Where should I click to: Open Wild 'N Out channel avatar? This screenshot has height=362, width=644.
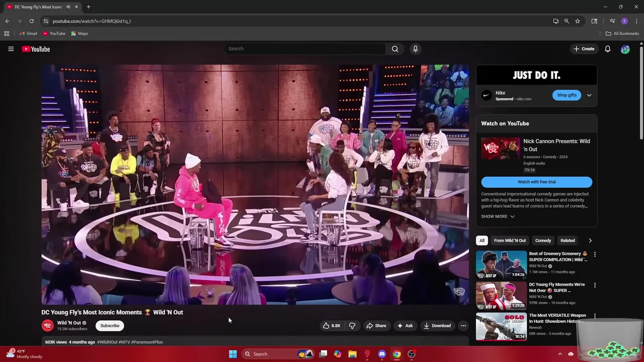pos(47,326)
